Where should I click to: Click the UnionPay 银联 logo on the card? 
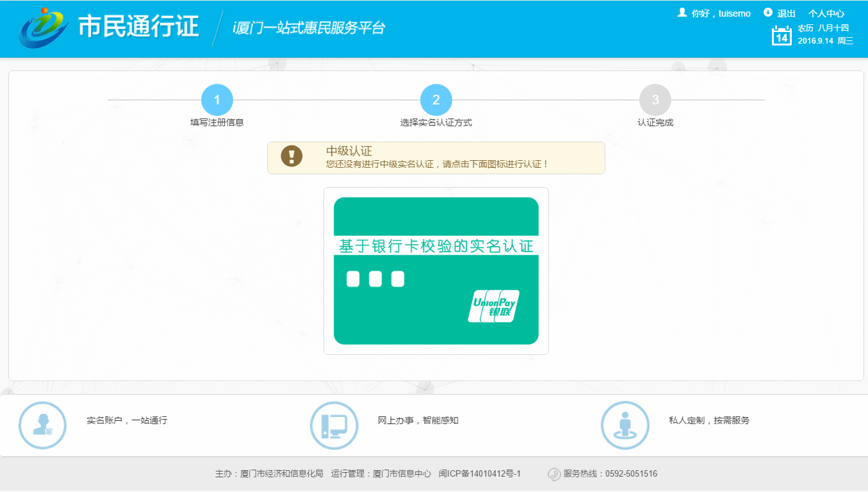494,306
